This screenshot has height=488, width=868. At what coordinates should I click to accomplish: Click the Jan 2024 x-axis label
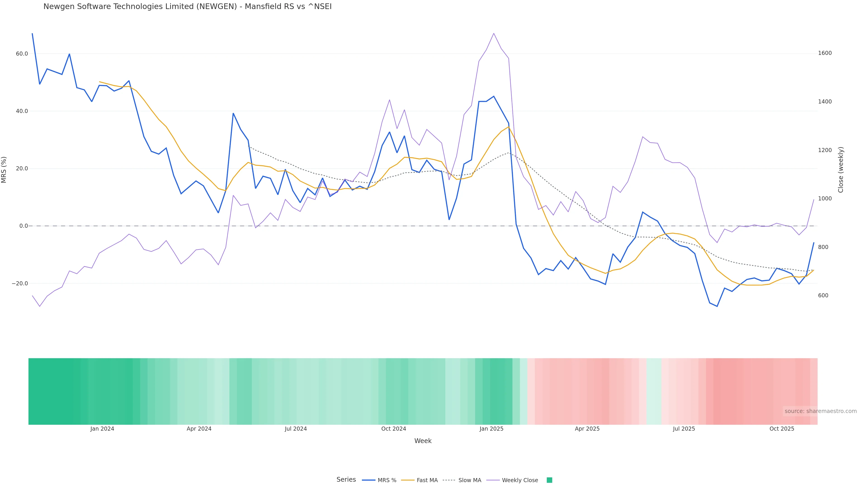point(102,429)
